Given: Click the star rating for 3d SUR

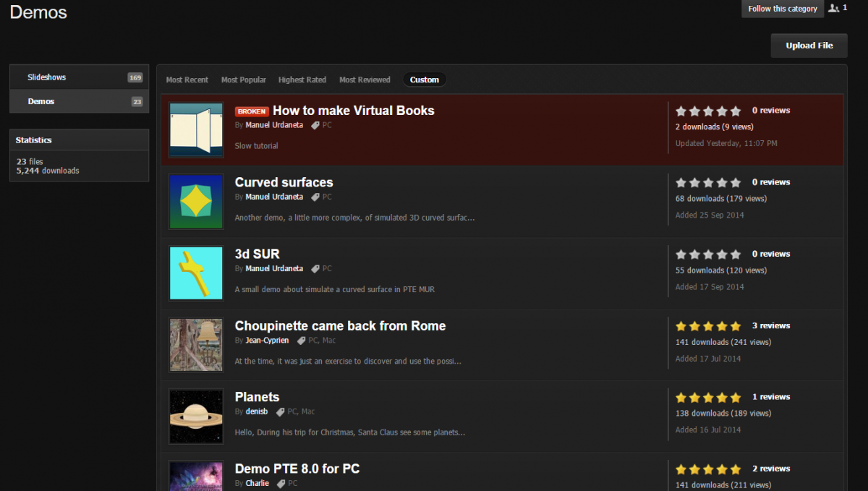Looking at the screenshot, I should tap(708, 255).
